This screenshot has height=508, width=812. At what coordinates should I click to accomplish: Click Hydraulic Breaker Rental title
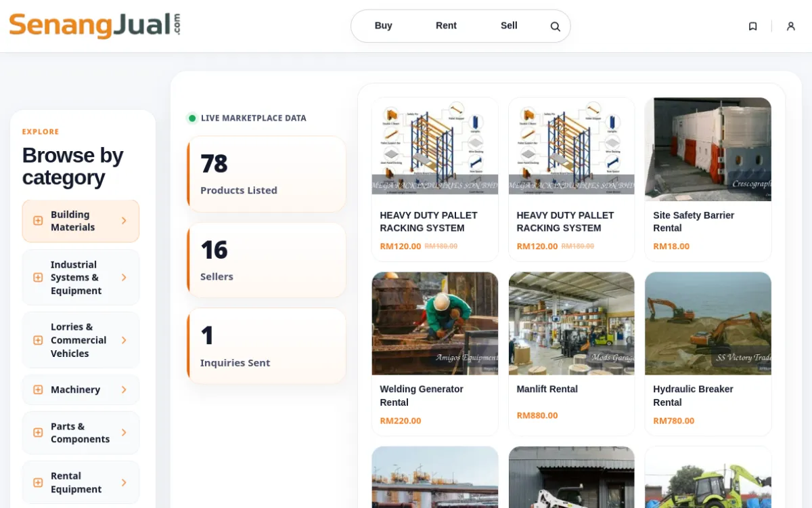point(693,396)
